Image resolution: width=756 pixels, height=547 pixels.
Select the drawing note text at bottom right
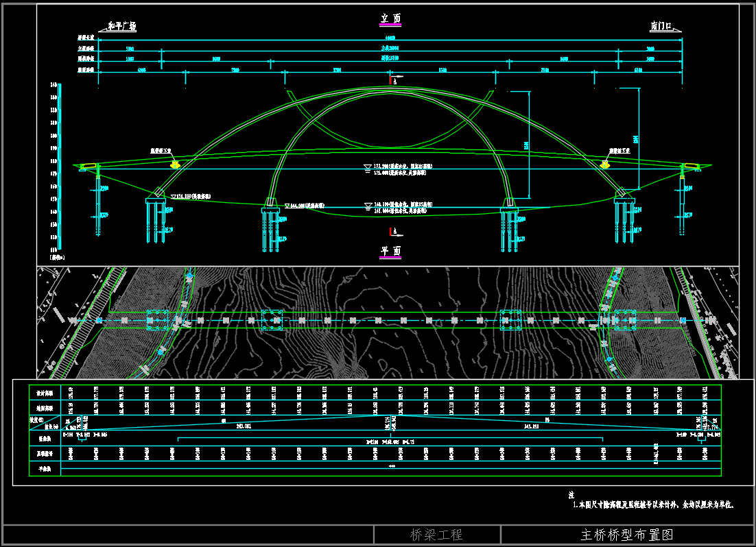pyautogui.click(x=654, y=504)
